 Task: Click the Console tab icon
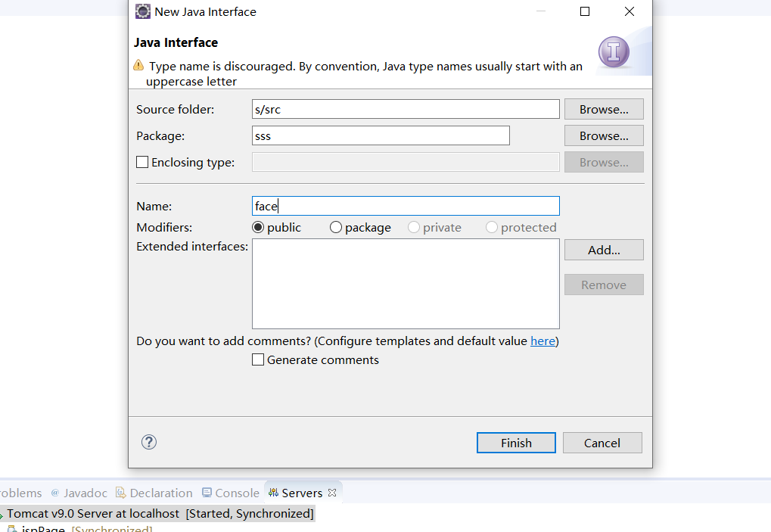pyautogui.click(x=207, y=493)
